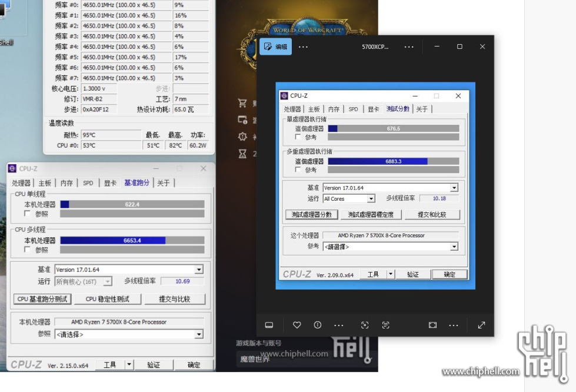
Task: Click the CPU-Z logo icon in the front window's title bar
Action: (284, 96)
